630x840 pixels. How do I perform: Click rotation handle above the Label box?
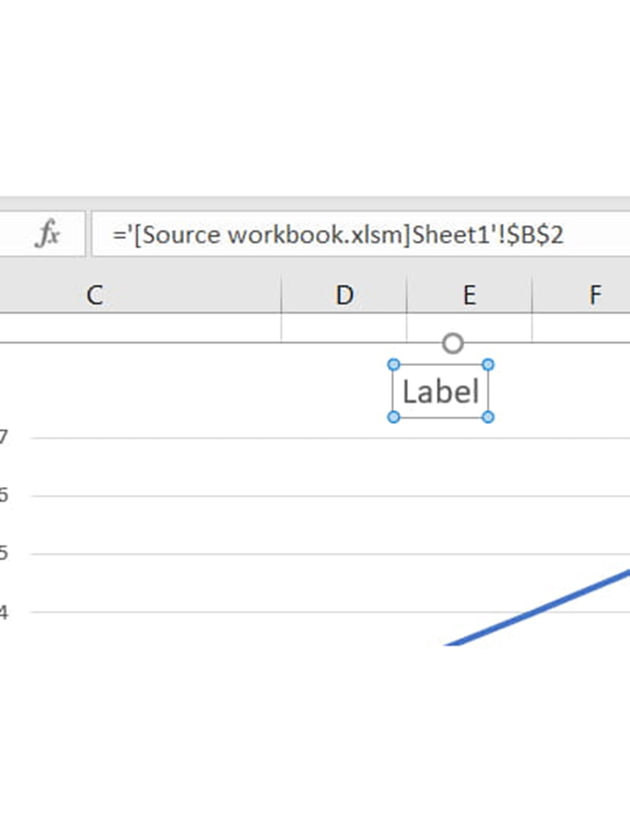(452, 343)
